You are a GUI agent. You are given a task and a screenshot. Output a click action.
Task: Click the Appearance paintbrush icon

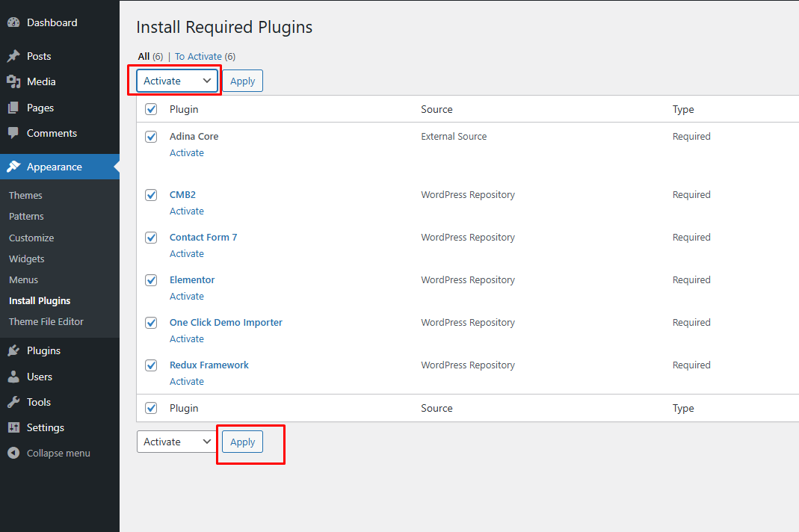click(x=13, y=167)
